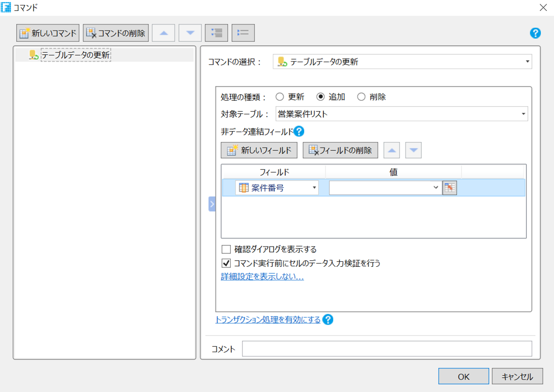The image size is (554, 392).
Task: Add a field using 新しいフィールド
Action: point(258,150)
